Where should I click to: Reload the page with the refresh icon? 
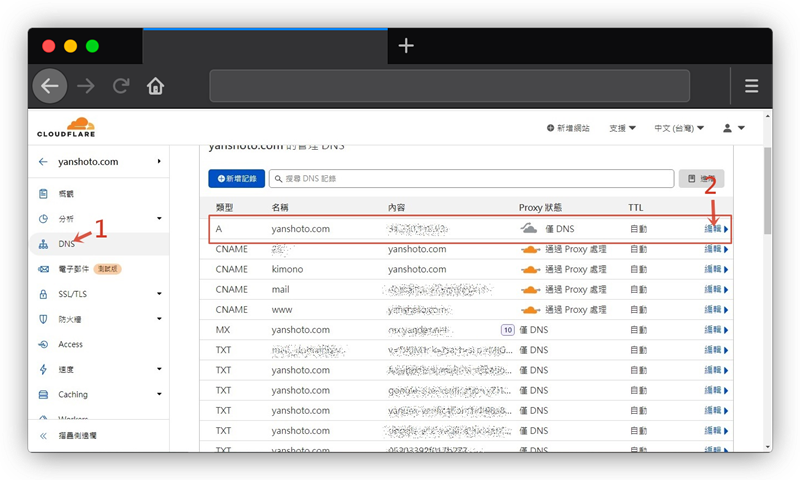tap(121, 86)
